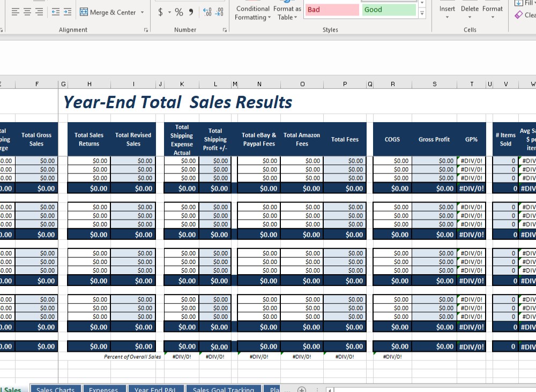
Task: Apply the Good cell style
Action: (x=389, y=10)
